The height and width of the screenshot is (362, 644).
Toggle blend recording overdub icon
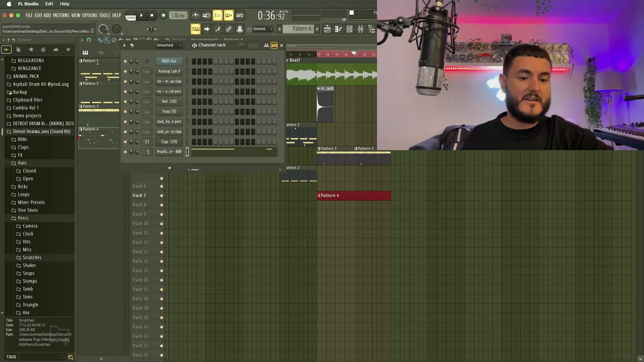point(228,16)
